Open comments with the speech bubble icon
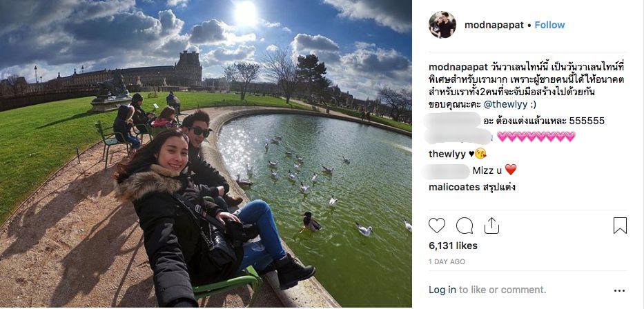 pyautogui.click(x=464, y=226)
